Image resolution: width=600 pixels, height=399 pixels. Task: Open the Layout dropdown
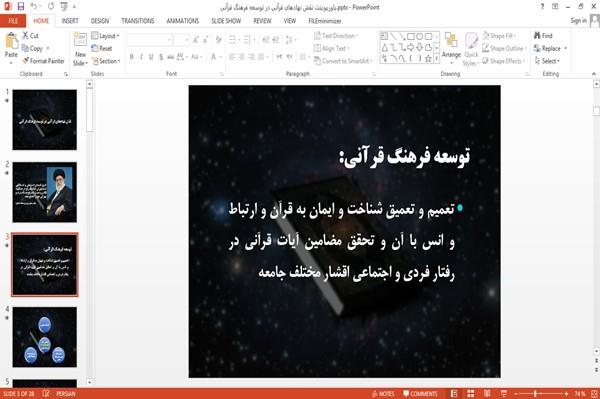tap(105, 36)
